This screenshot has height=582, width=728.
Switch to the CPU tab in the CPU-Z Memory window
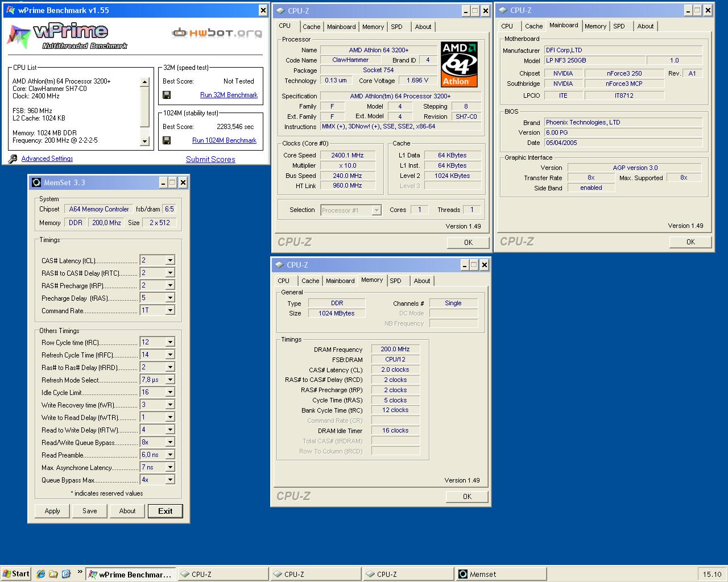pos(284,281)
